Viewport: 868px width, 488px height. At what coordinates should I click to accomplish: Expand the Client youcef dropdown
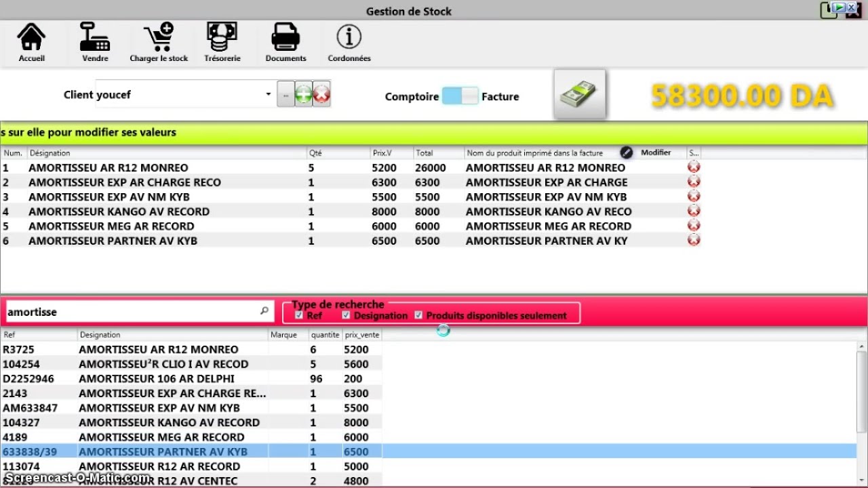[269, 94]
